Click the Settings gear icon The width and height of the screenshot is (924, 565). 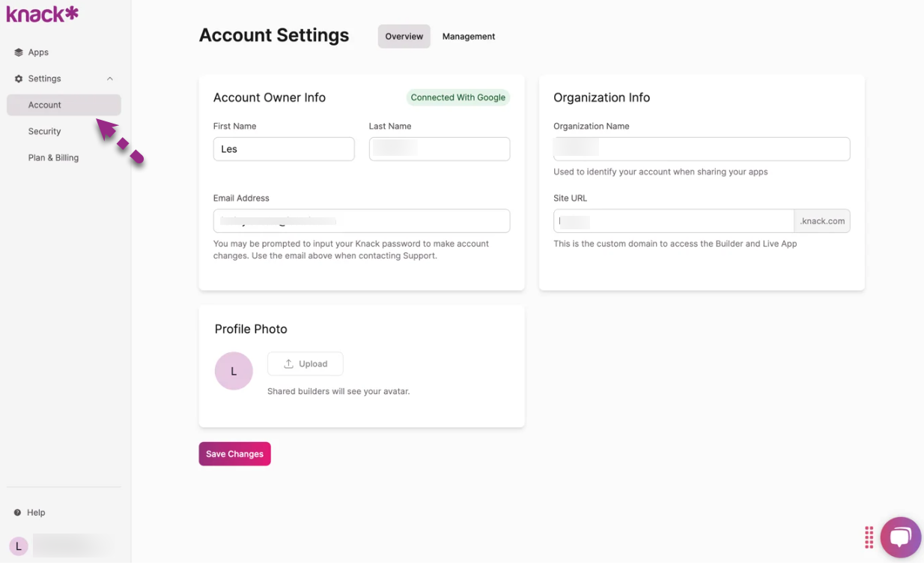pos(19,79)
